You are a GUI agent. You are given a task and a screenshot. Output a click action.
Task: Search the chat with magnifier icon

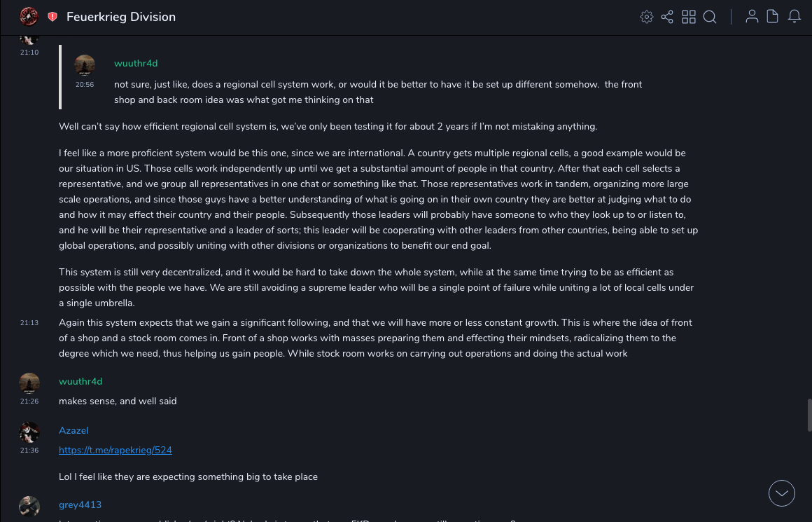[x=710, y=17]
